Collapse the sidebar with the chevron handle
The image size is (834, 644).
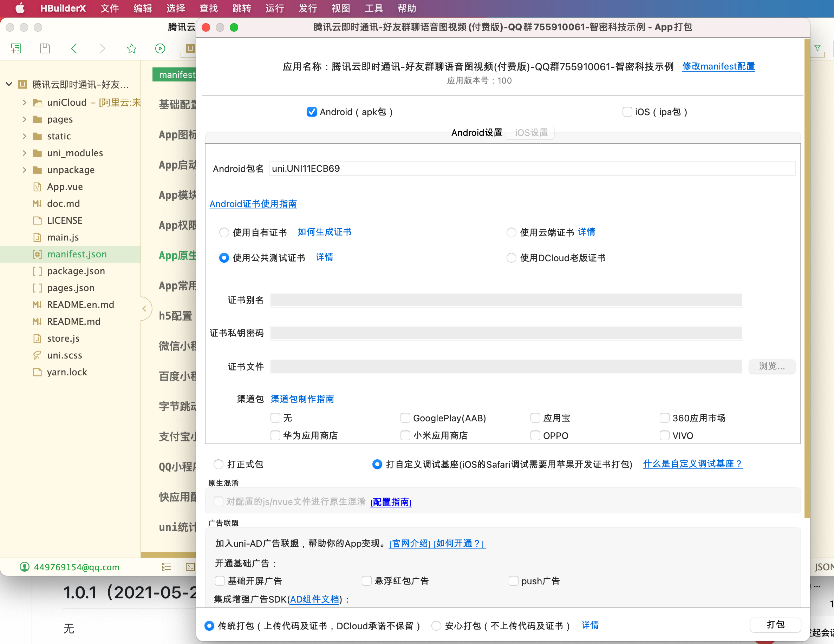pos(144,308)
